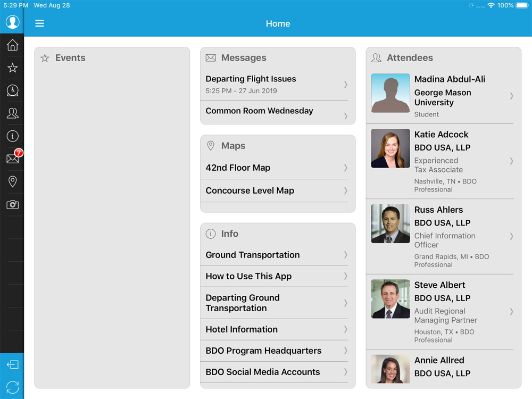Expand the Departing Flight Issues chevron
Viewport: 532px width, 399px height.
point(345,85)
